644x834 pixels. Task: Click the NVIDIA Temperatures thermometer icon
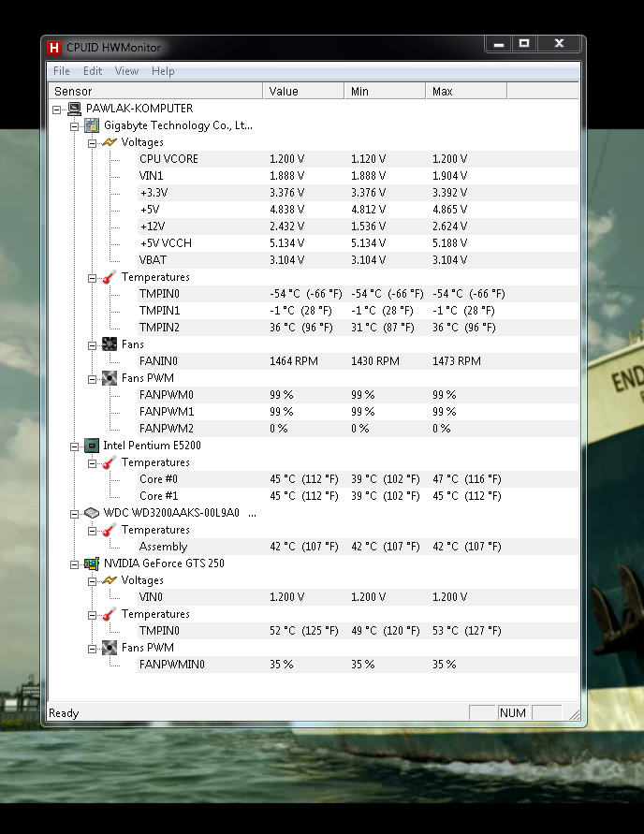click(x=109, y=614)
